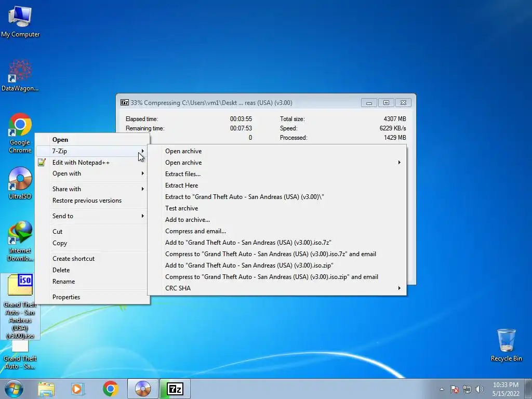Choose Compress to .iso.zip and email
Screen dimensions: 532x399
point(277,277)
